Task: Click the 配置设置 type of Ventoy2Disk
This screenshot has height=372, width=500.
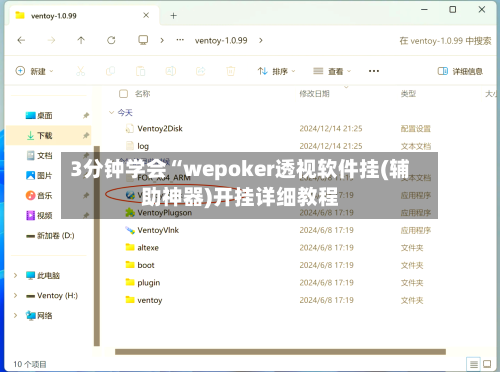Action: pos(416,129)
